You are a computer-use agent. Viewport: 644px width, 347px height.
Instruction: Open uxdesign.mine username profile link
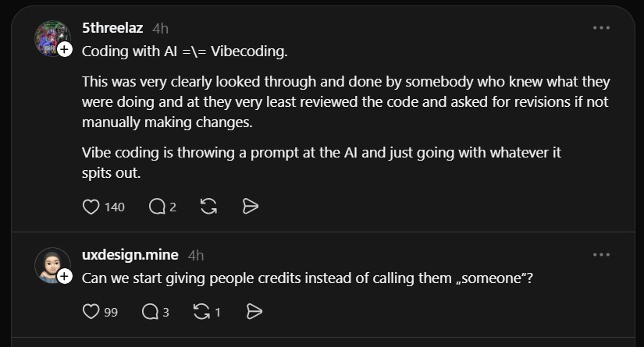point(130,255)
